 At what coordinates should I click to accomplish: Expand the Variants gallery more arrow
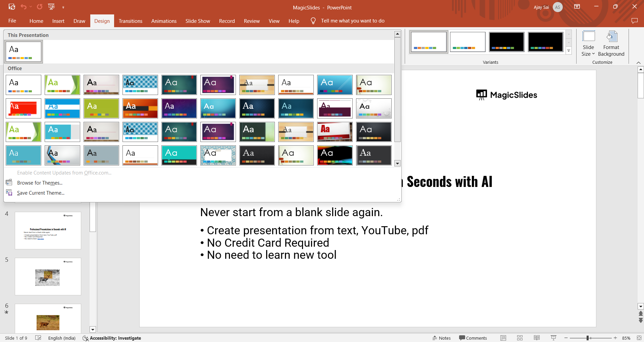[x=568, y=51]
